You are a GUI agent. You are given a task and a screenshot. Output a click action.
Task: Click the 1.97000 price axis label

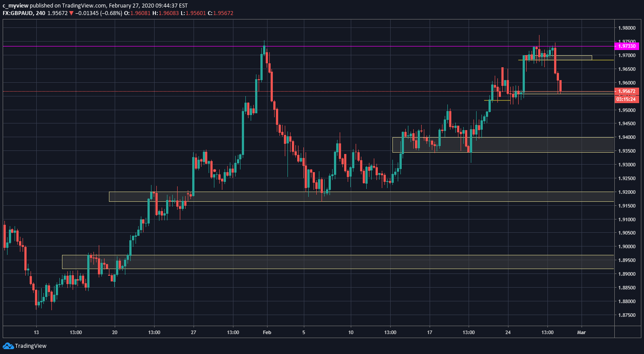tap(627, 55)
